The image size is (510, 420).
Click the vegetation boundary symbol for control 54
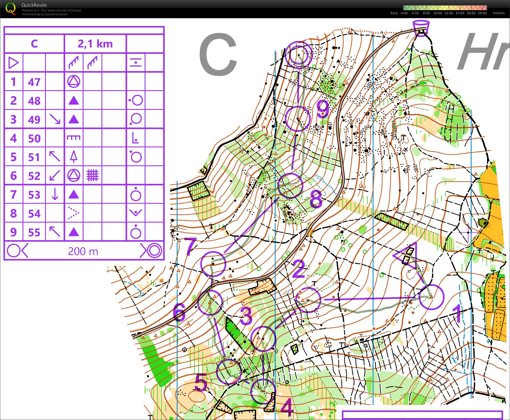pyautogui.click(x=73, y=213)
